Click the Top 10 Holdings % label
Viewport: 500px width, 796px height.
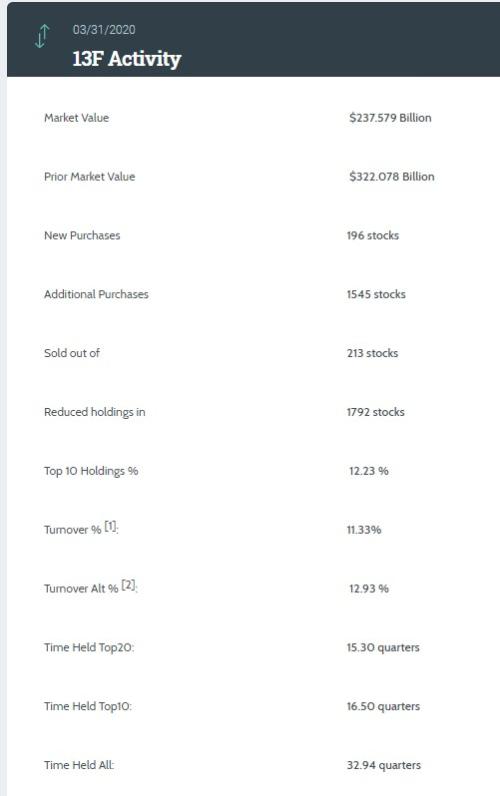[x=91, y=471]
